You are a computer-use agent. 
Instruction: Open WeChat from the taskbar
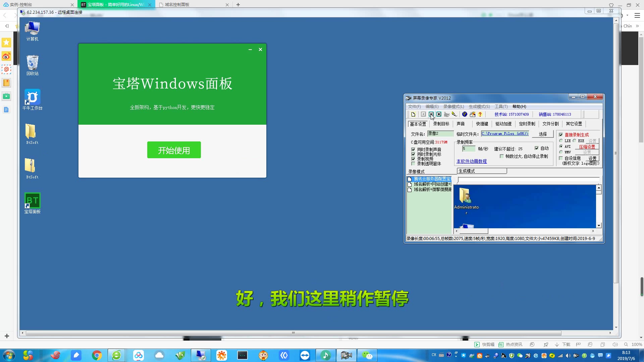(x=367, y=355)
